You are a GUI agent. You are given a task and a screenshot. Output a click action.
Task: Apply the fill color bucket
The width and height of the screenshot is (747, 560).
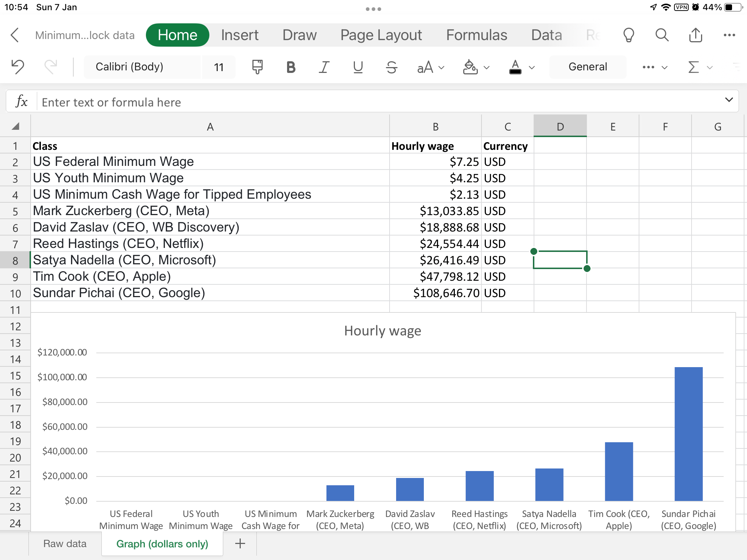470,67
